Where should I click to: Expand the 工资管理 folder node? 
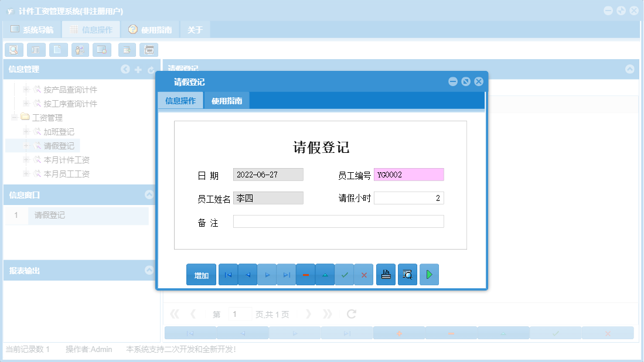(13, 117)
